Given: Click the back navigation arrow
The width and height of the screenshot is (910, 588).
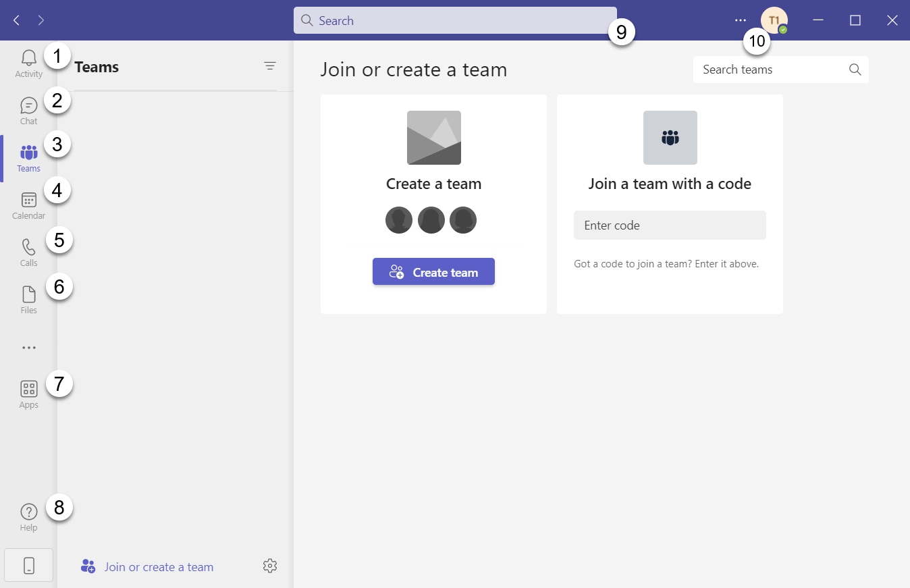Looking at the screenshot, I should (x=16, y=20).
